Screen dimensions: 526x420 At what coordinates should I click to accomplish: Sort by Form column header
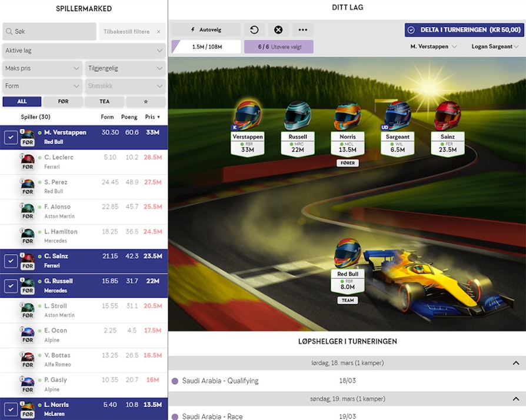107,117
